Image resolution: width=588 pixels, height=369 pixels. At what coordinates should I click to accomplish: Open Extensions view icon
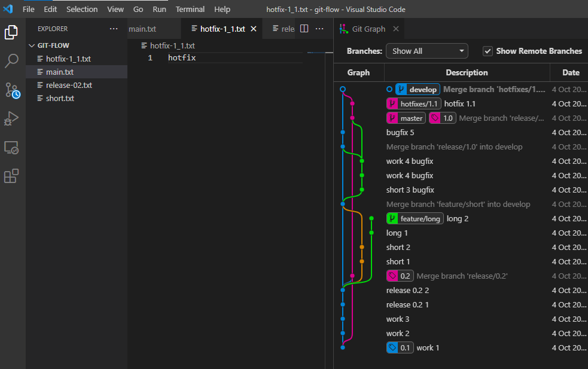click(x=11, y=176)
